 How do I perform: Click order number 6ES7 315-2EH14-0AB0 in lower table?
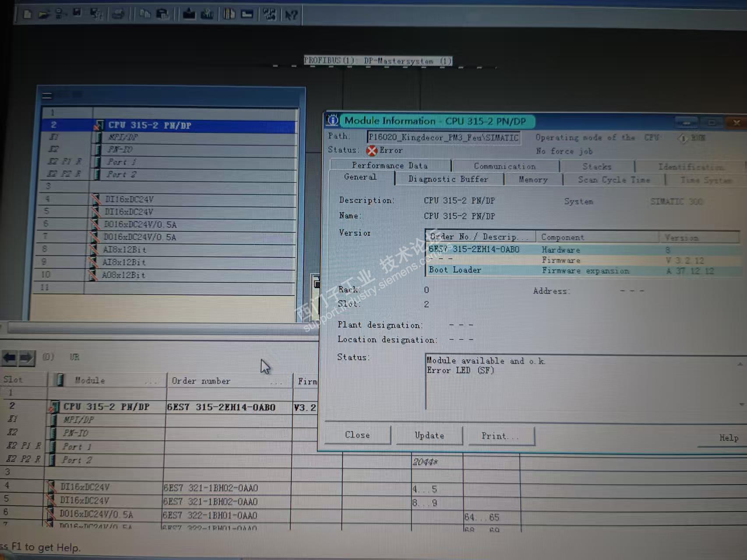click(x=221, y=407)
